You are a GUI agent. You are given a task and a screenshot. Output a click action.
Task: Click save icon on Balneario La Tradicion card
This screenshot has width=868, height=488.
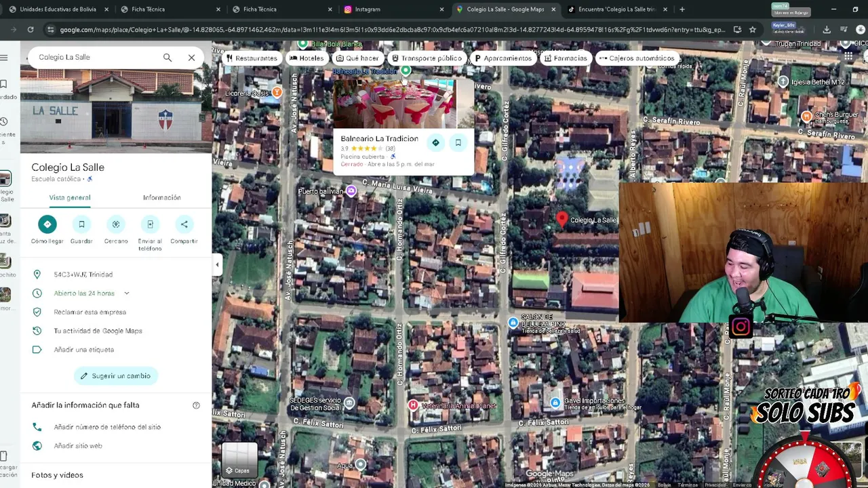tap(458, 142)
